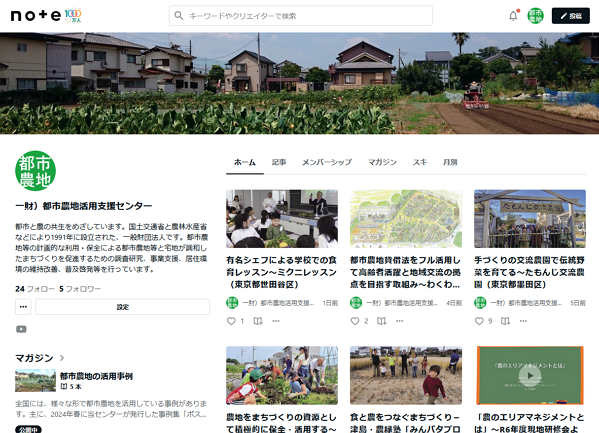Switch to the 記事 tab
Viewport: 599px width, 433px height.
(x=279, y=162)
